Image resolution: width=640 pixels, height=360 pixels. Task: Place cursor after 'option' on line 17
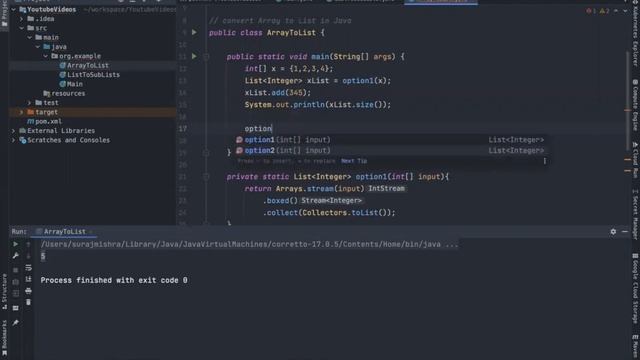[272, 129]
